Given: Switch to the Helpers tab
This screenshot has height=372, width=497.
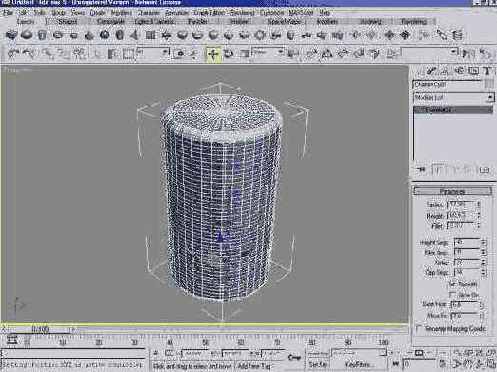Looking at the screenshot, I should point(239,22).
